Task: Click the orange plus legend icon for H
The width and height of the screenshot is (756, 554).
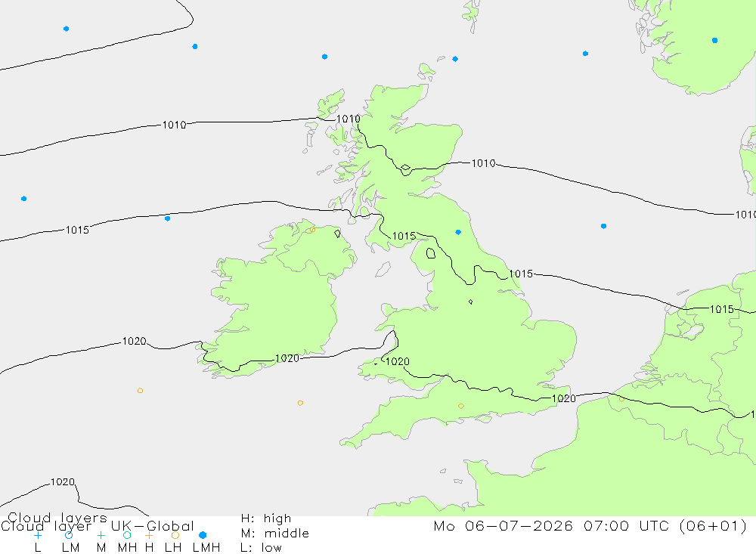Action: 149,535
